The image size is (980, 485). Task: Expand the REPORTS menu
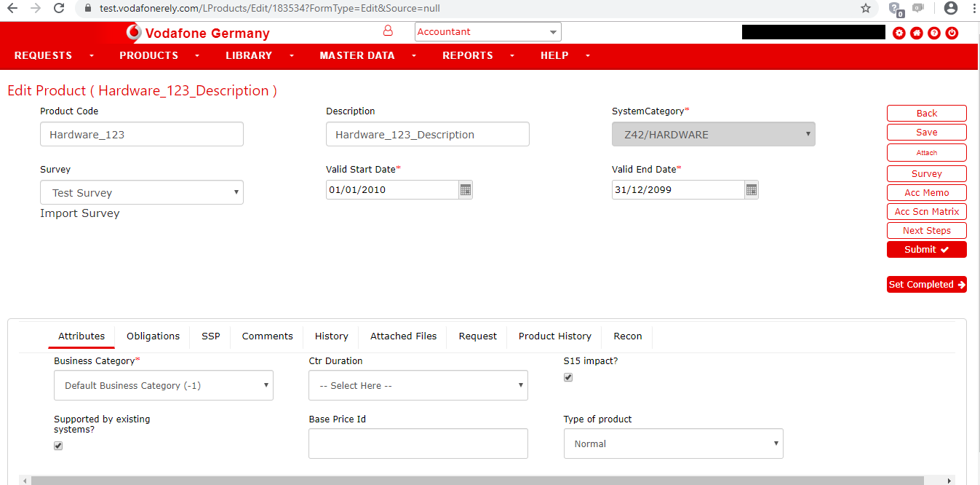[478, 55]
